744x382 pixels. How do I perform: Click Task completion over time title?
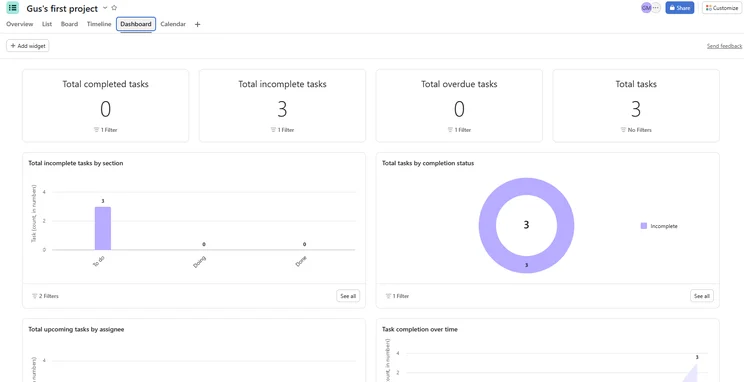click(x=420, y=329)
